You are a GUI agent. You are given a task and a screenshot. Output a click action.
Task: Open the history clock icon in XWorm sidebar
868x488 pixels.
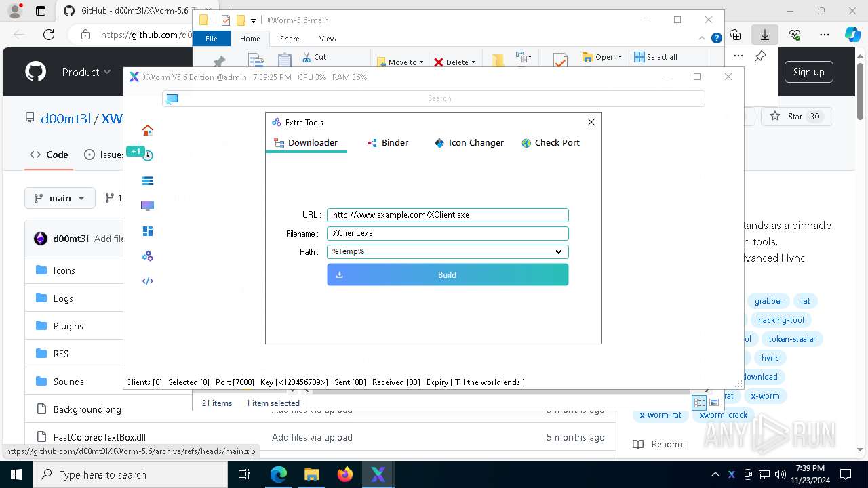(147, 155)
